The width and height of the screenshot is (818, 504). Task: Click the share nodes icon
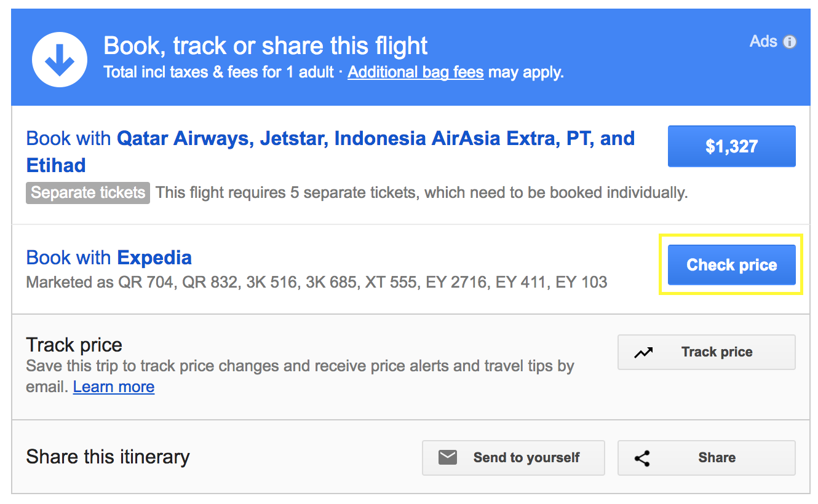pos(643,458)
